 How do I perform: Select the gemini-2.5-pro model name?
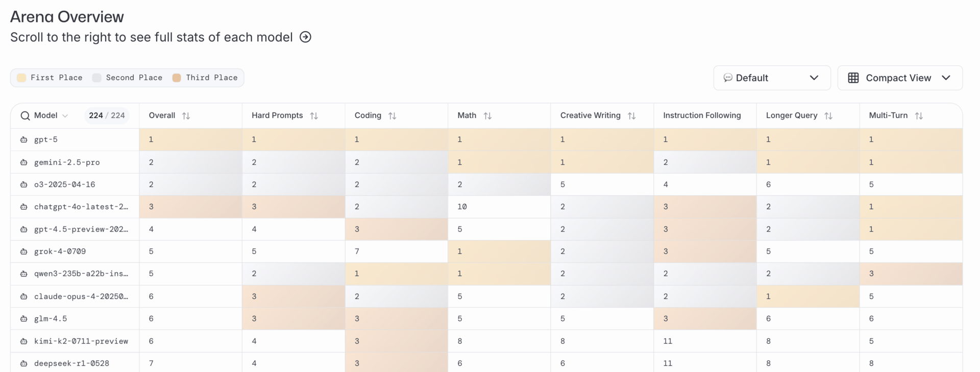(x=67, y=162)
